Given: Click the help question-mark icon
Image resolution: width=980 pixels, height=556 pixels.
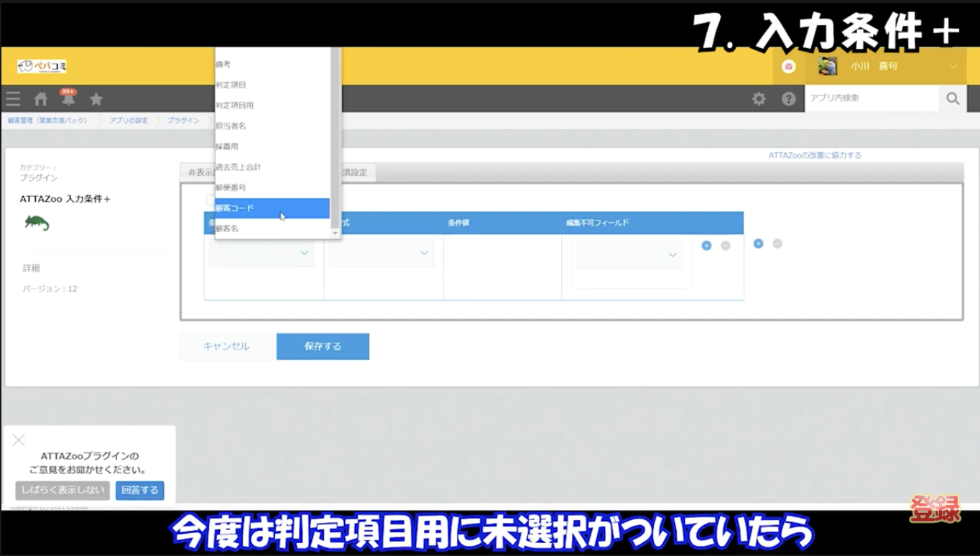Looking at the screenshot, I should [788, 98].
